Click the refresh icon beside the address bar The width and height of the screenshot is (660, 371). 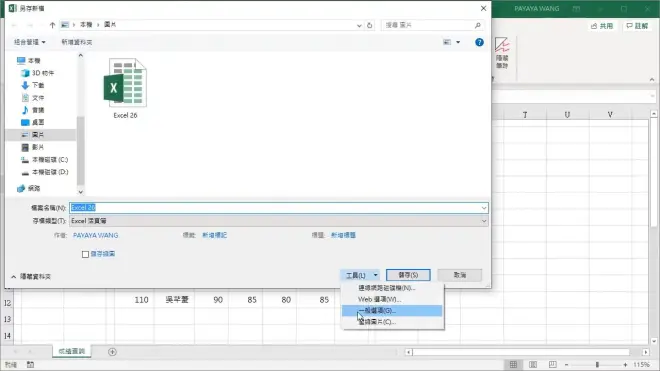[370, 25]
